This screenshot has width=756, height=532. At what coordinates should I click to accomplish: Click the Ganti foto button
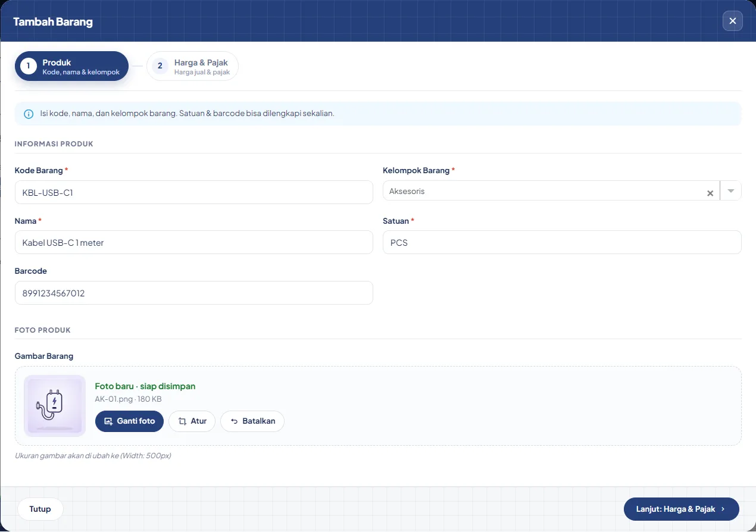click(129, 421)
